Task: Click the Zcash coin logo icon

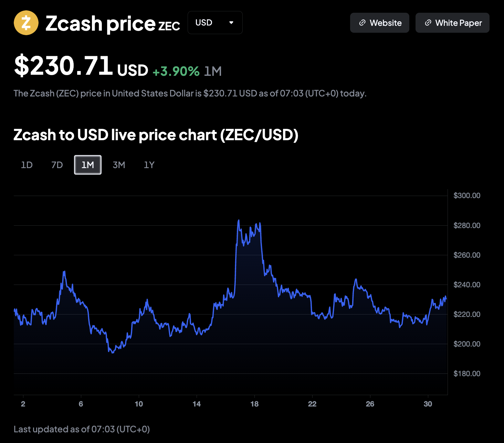Action: pyautogui.click(x=26, y=23)
